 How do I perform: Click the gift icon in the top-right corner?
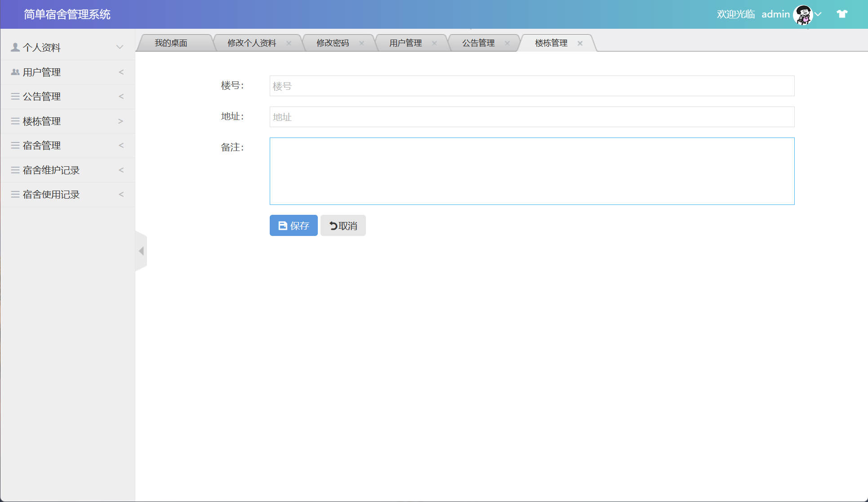[x=841, y=14]
